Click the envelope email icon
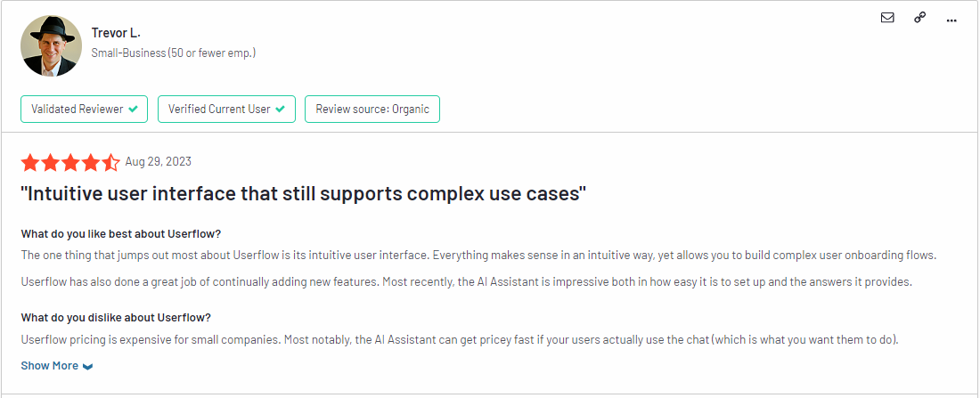 click(886, 18)
